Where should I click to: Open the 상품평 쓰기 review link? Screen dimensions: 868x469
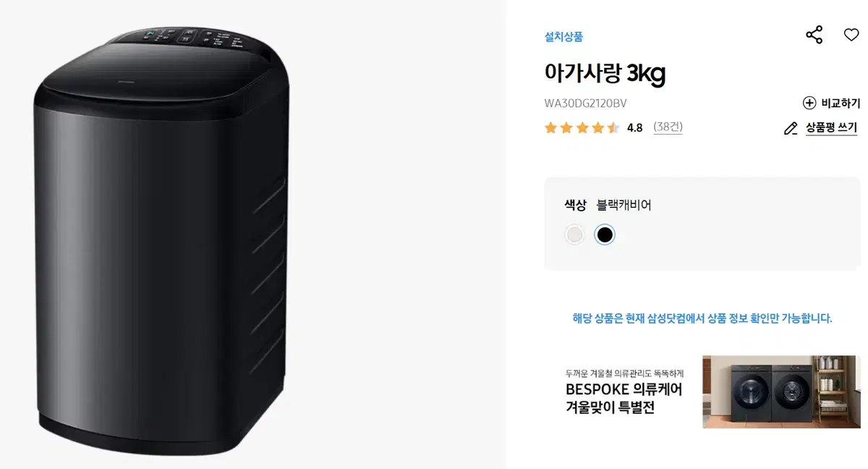[x=831, y=127]
